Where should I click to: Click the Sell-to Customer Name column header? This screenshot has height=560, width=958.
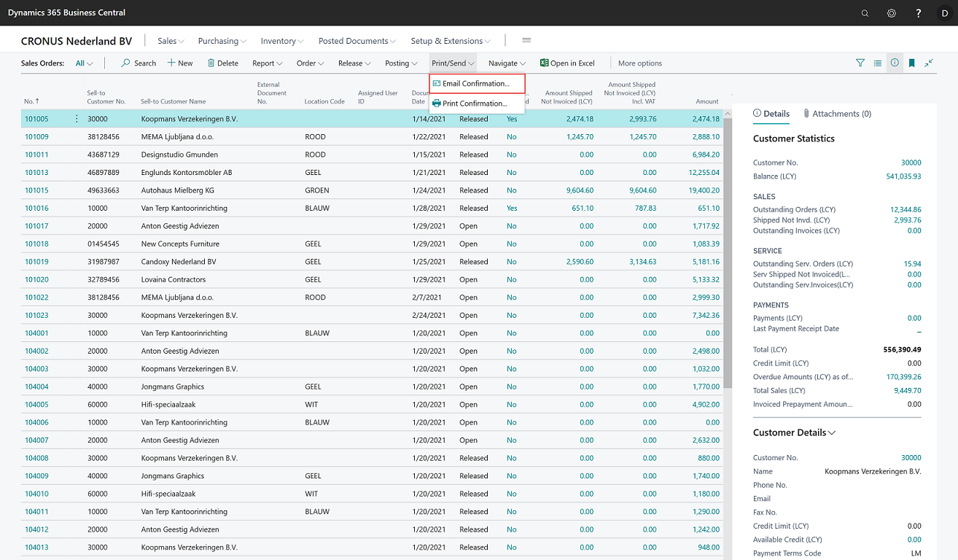174,101
